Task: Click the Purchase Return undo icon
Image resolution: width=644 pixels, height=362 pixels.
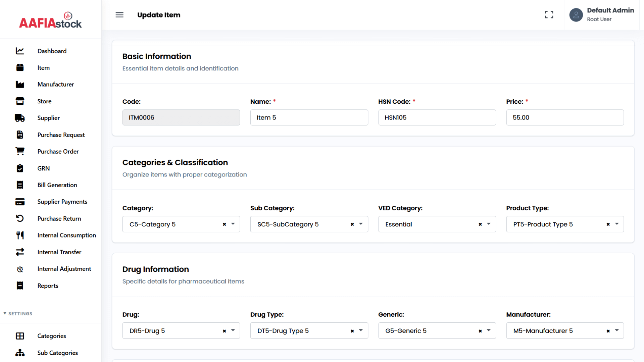Action: (20, 218)
